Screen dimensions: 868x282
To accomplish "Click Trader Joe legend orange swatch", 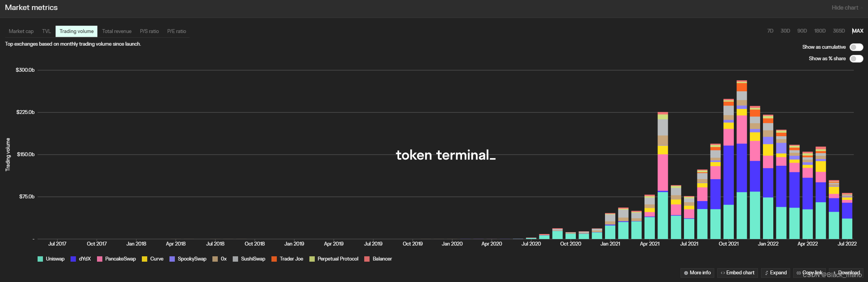I will (x=274, y=259).
